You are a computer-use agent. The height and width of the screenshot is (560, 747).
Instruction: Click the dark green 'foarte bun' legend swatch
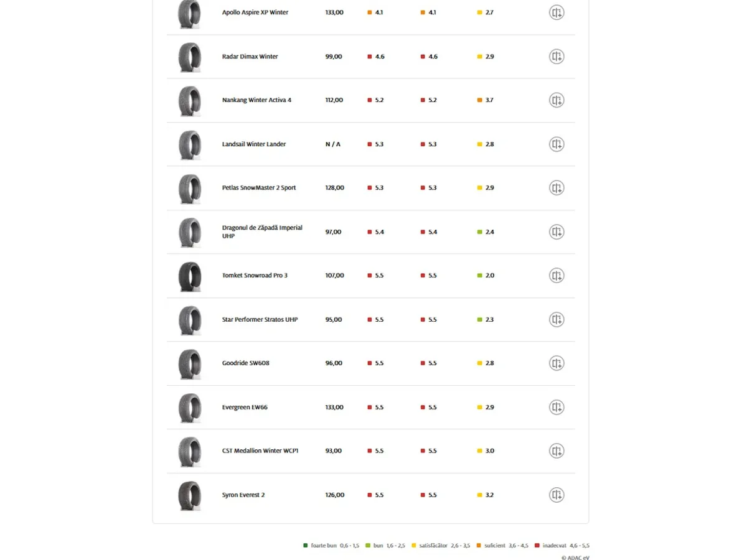[306, 546]
